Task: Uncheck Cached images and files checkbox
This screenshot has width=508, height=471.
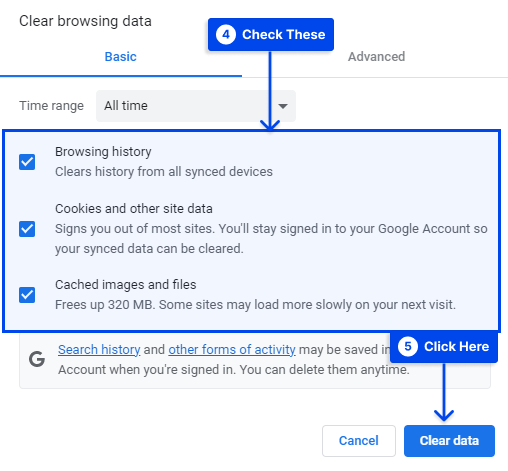Action: pyautogui.click(x=27, y=295)
